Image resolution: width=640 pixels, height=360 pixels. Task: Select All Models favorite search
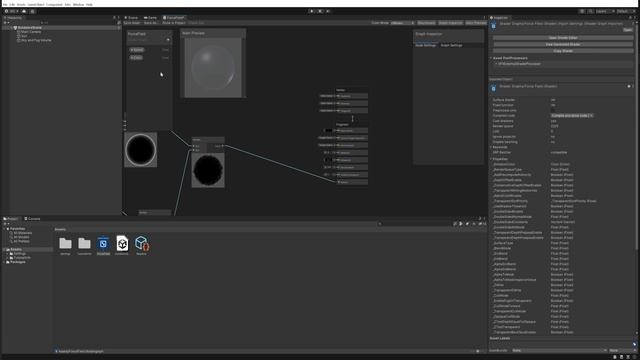pos(19,237)
